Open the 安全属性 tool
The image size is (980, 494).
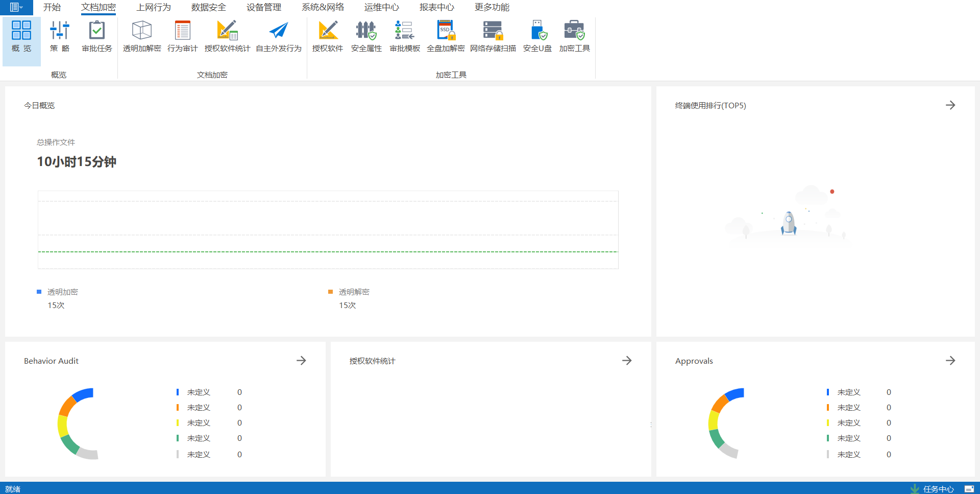click(366, 36)
